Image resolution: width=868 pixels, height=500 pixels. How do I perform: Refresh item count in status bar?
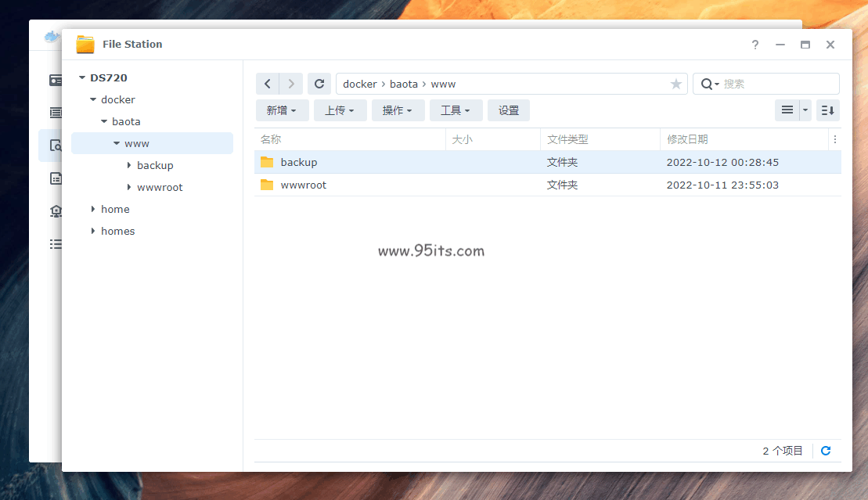826,451
